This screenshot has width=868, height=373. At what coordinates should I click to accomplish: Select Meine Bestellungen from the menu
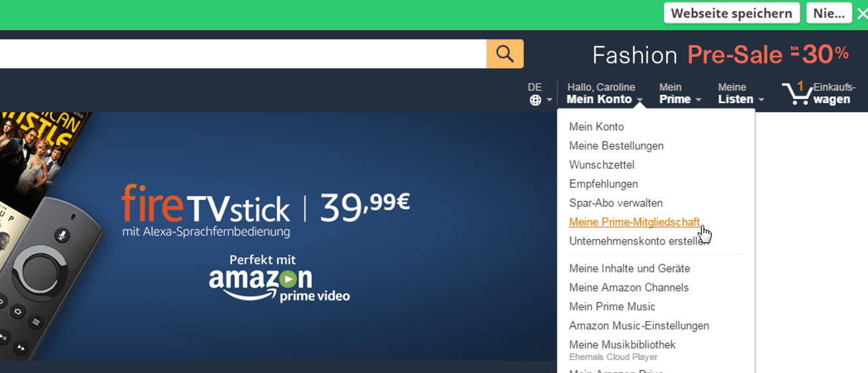tap(616, 146)
